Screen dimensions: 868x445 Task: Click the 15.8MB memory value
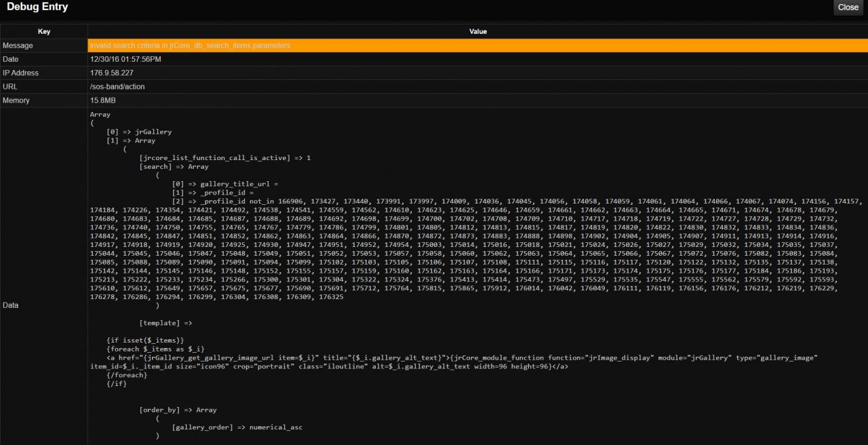coord(103,100)
